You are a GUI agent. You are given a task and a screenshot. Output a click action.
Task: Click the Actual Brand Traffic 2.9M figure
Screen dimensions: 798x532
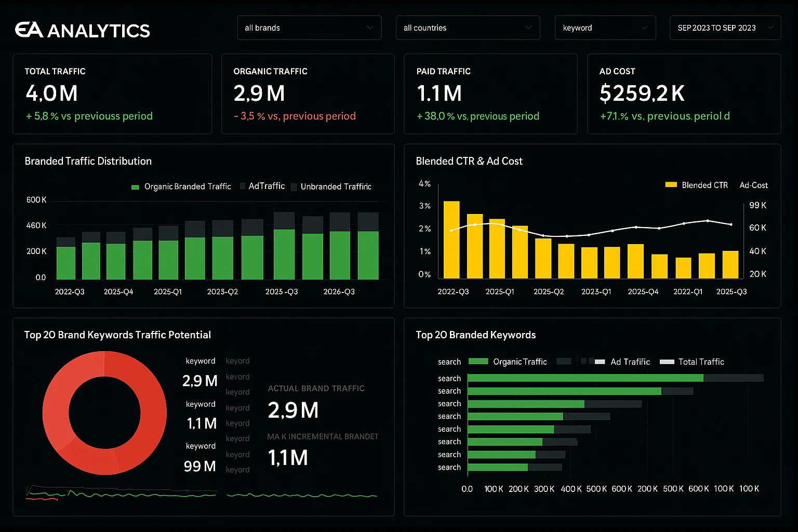pos(293,410)
